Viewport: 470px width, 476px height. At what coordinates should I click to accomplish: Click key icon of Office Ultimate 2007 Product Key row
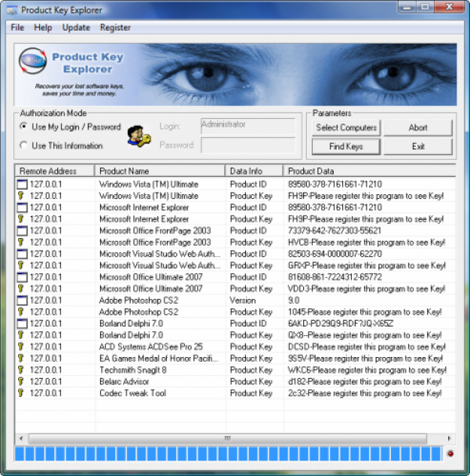tap(20, 289)
